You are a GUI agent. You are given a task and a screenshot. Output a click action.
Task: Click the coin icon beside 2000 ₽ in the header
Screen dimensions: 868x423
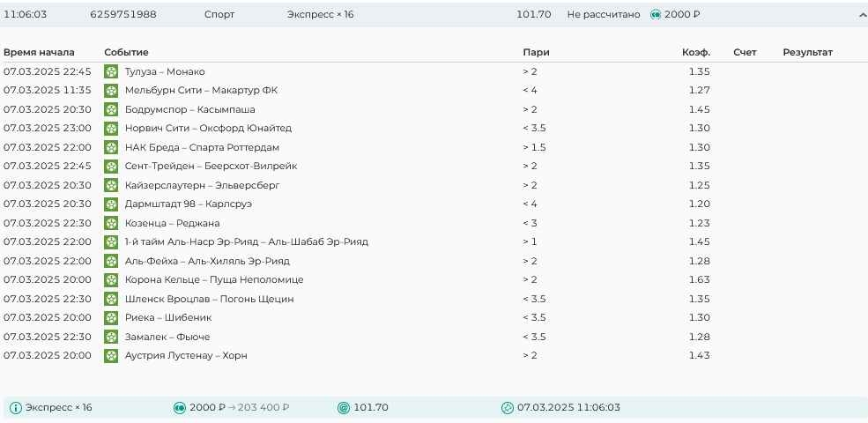(656, 15)
